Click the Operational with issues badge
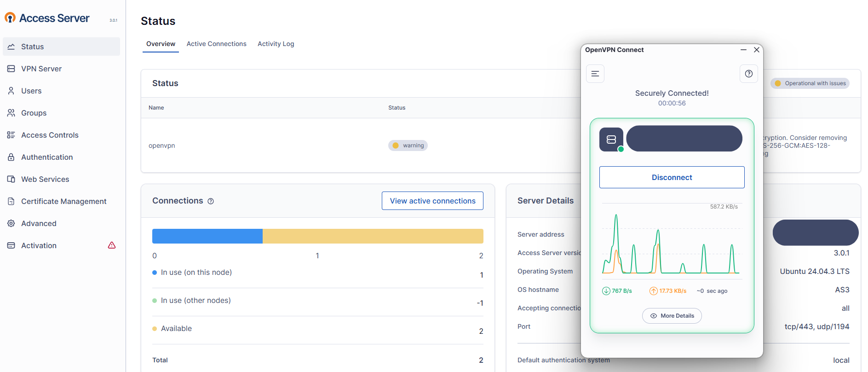The height and width of the screenshot is (372, 868). click(x=810, y=83)
